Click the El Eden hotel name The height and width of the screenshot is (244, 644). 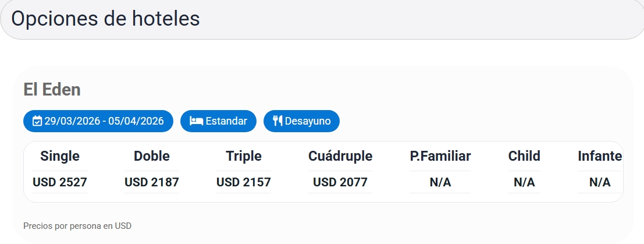[x=52, y=89]
